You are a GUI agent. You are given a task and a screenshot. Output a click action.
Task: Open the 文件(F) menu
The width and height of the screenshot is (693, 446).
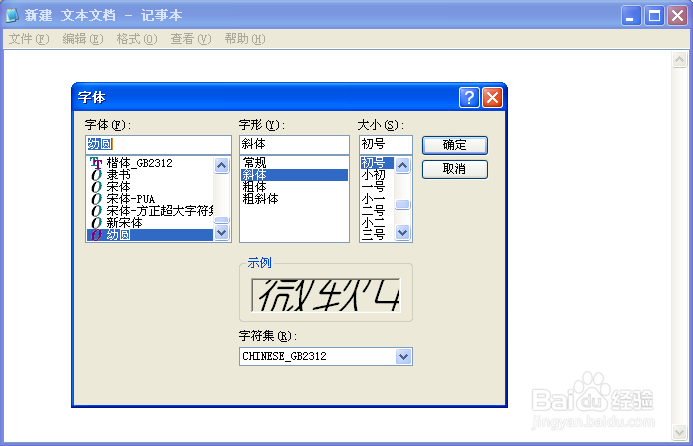(x=29, y=39)
